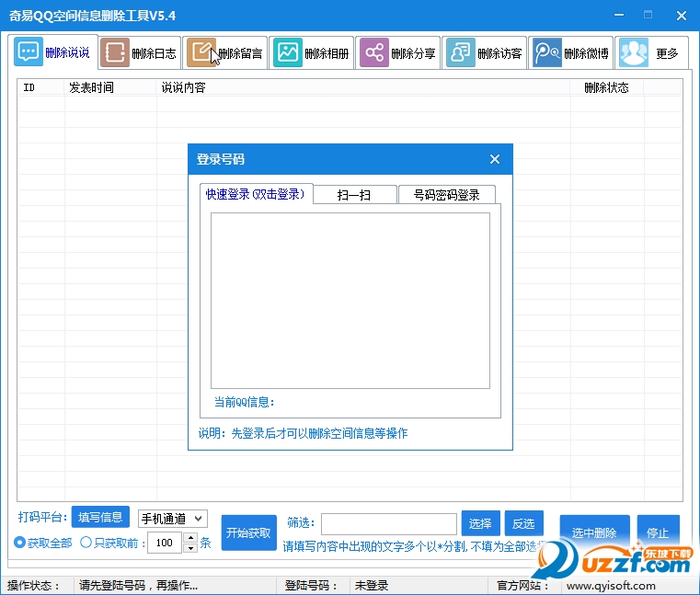Open 删除微博 tab label
The image size is (700, 595).
[586, 54]
